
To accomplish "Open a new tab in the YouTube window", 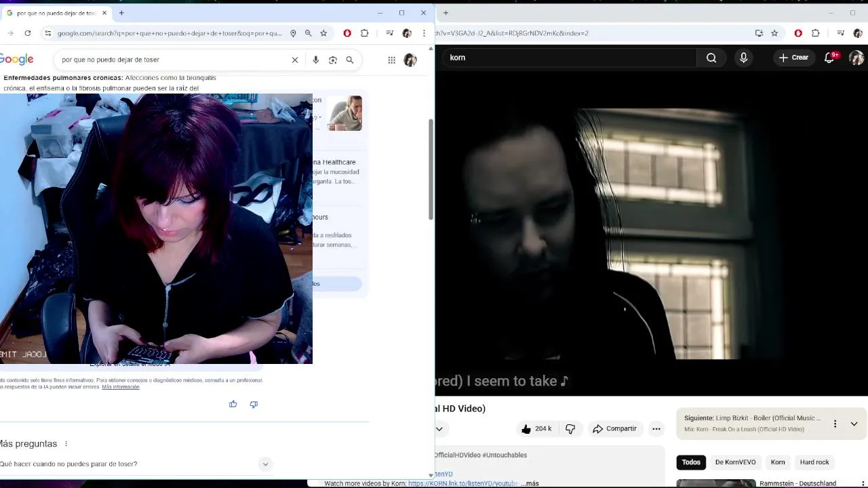I will point(446,13).
